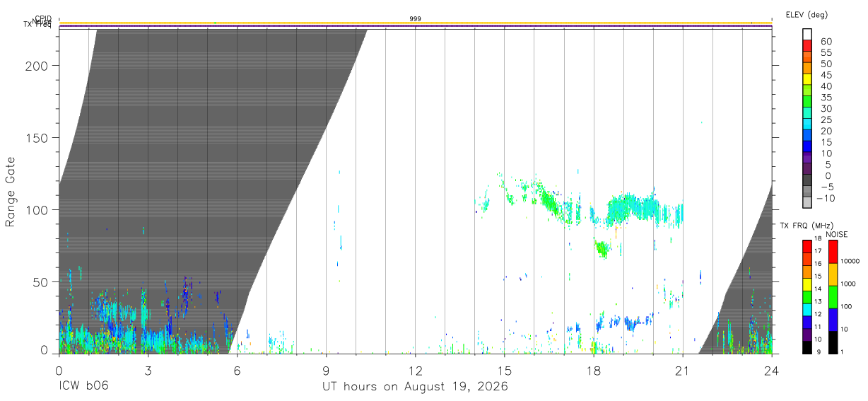Click the purple segment of TX FRQ colorbar
868x401 pixels.
point(807,335)
